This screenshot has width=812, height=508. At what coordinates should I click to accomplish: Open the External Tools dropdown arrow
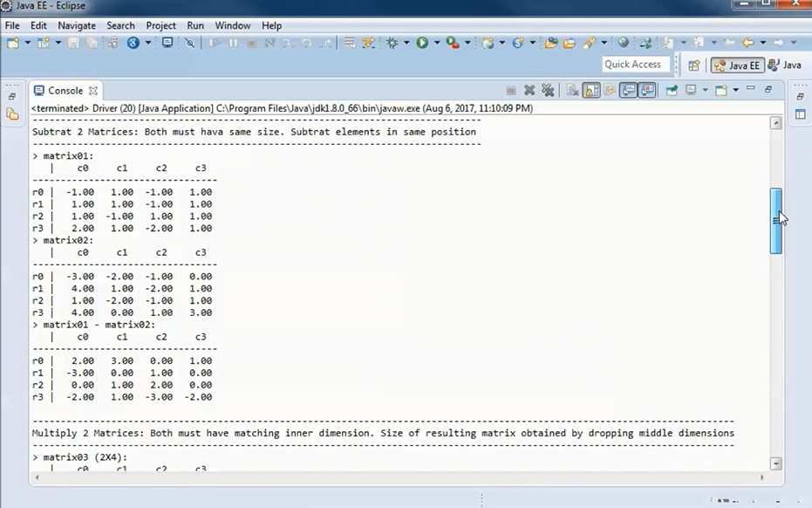tap(467, 43)
